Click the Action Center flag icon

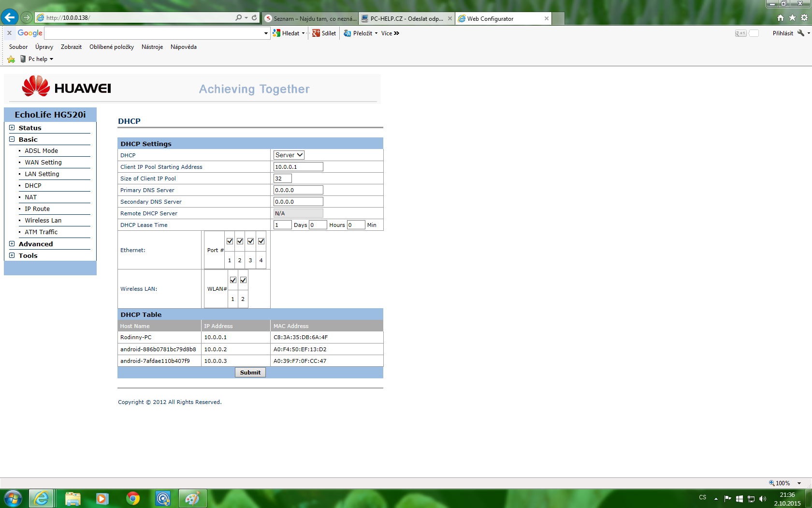point(727,499)
